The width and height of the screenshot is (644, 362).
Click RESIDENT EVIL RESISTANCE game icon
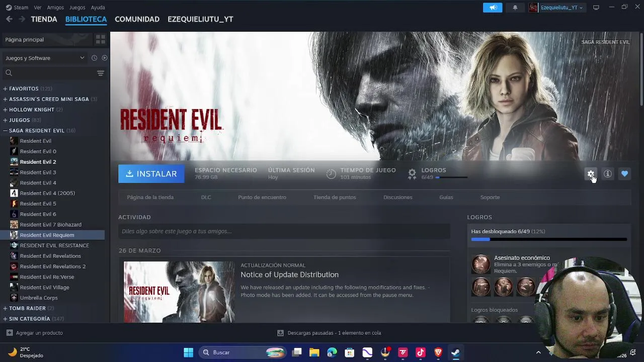point(14,245)
